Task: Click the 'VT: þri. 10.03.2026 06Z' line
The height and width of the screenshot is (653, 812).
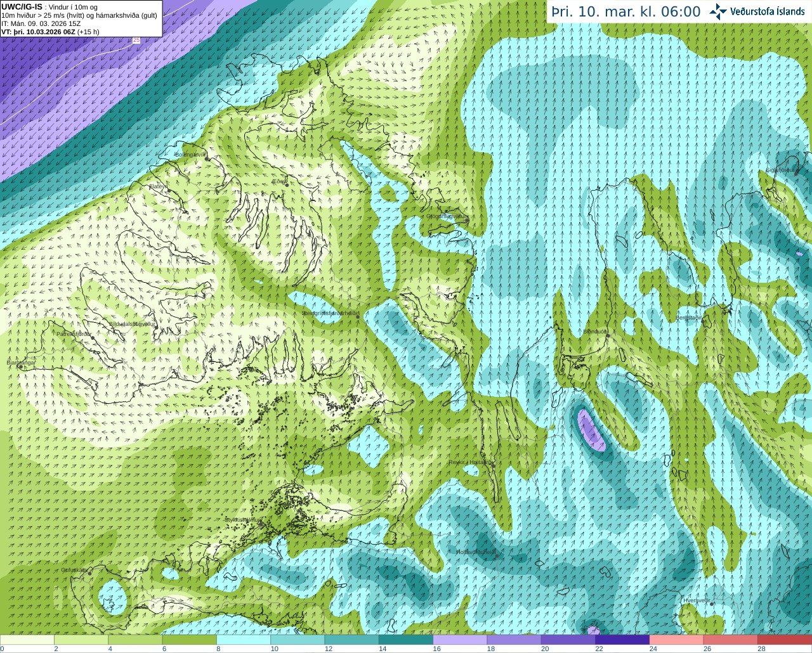Action: click(x=38, y=32)
